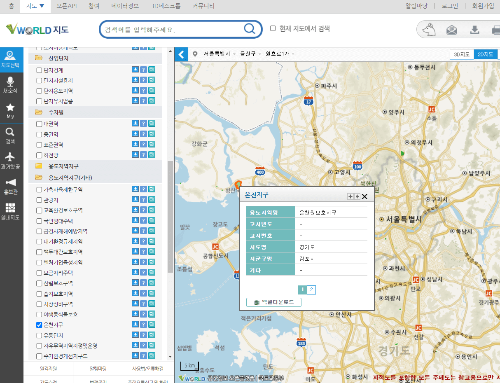
Task: Show info for the checked 온천지구 layer
Action: [143, 324]
